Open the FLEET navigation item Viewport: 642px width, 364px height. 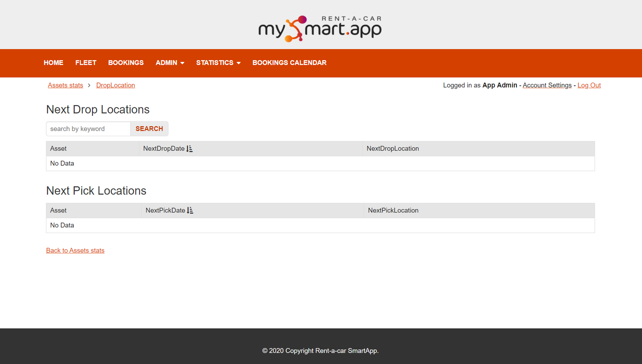(85, 63)
